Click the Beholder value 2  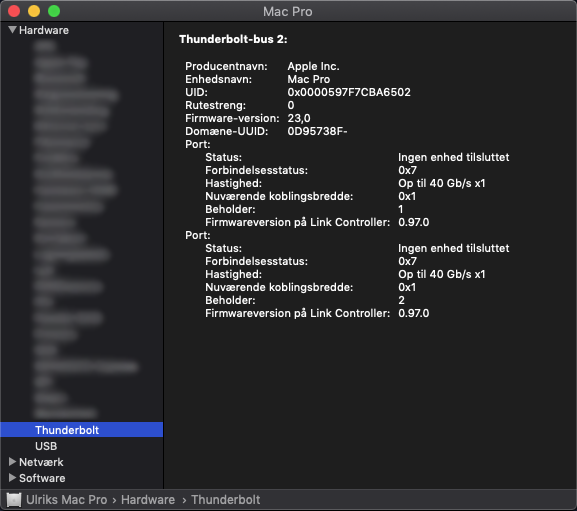click(401, 300)
